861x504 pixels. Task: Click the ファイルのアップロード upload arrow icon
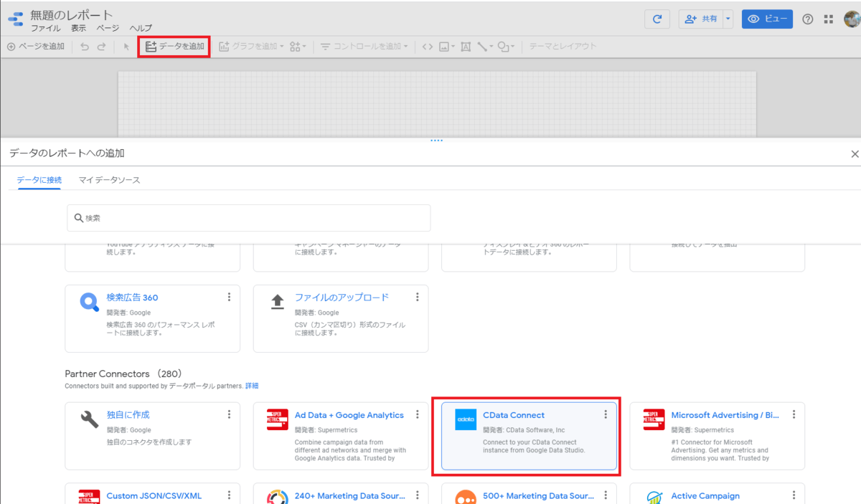(x=278, y=302)
